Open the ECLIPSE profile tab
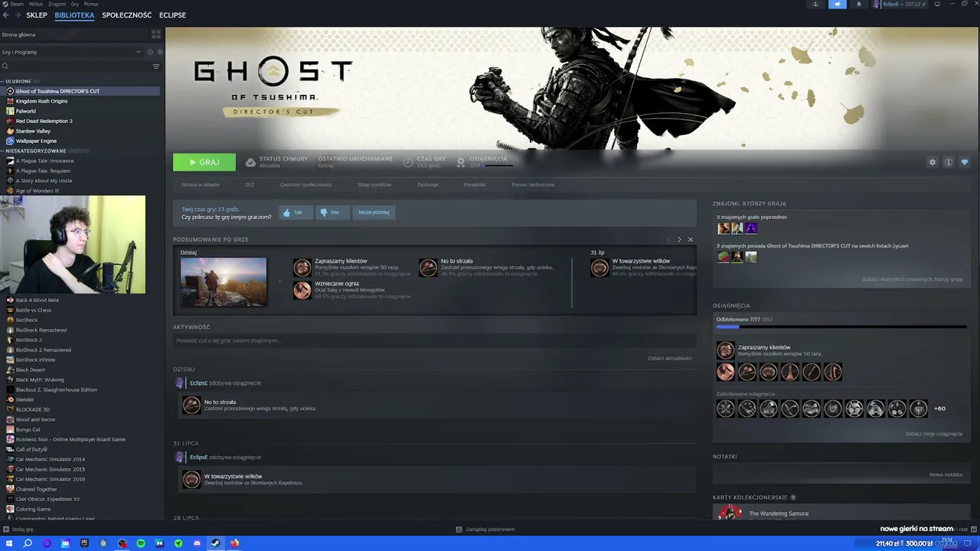This screenshot has width=980, height=551. tap(172, 15)
